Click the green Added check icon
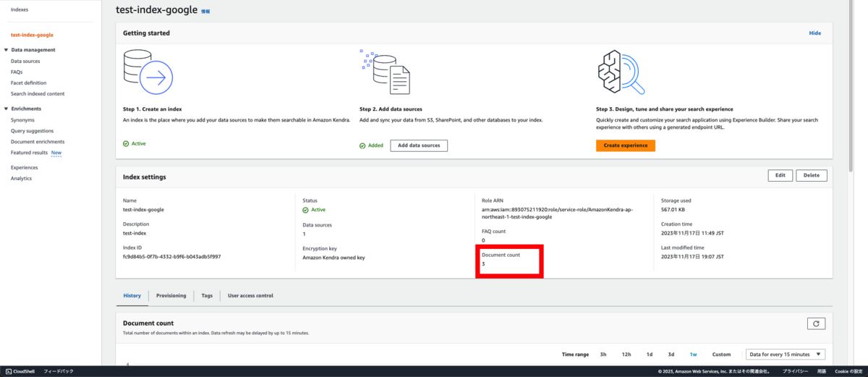The width and height of the screenshot is (868, 377). coord(362,145)
